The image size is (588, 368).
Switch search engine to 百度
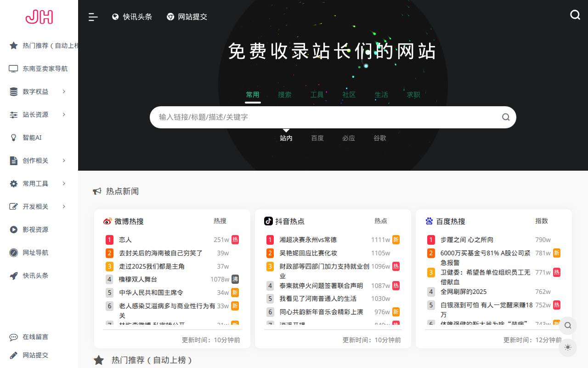317,138
